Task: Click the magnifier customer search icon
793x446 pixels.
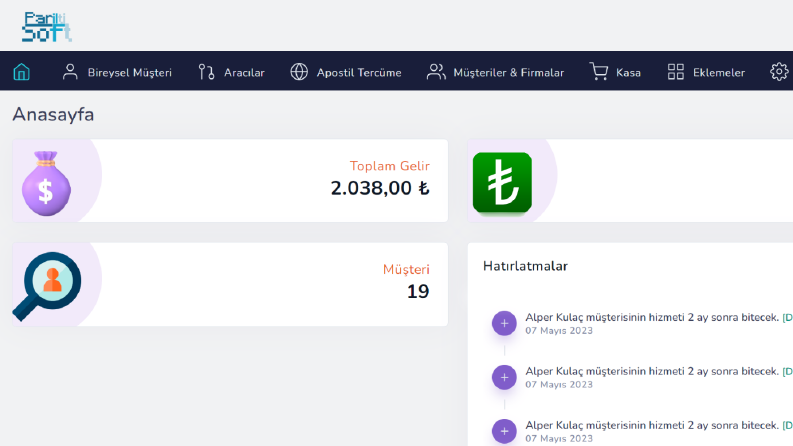Action: 47,286
